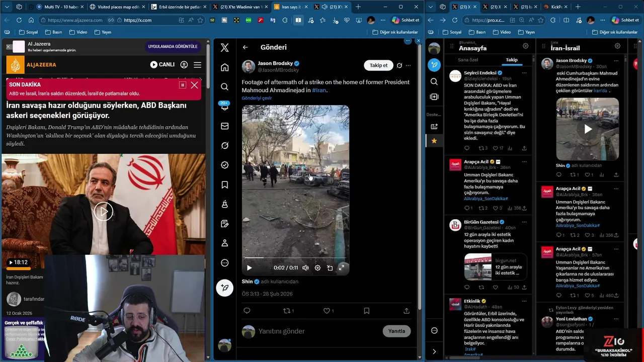Viewport: 644px width, 362px height.
Task: Open the Al Jazeera hamburger menu
Action: pos(197,65)
